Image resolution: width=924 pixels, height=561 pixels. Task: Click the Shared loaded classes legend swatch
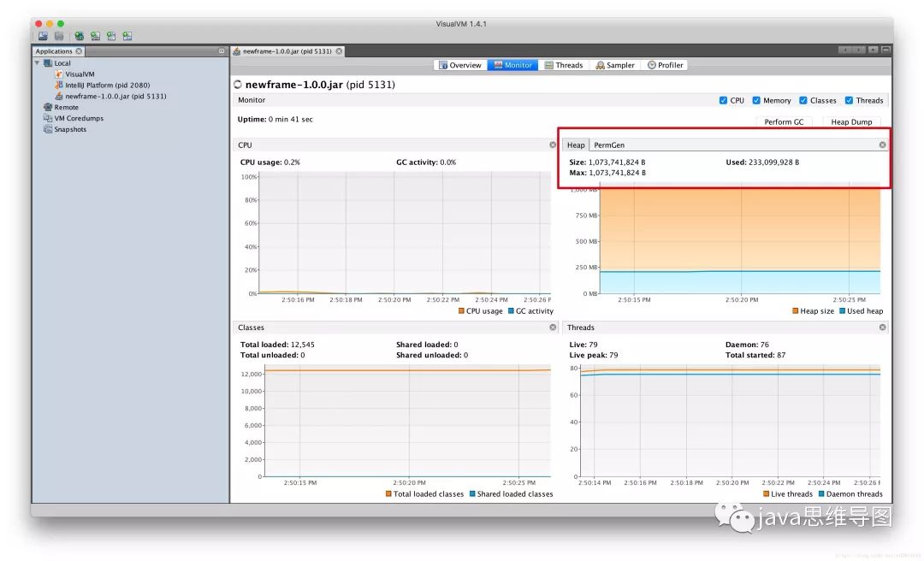tap(472, 493)
